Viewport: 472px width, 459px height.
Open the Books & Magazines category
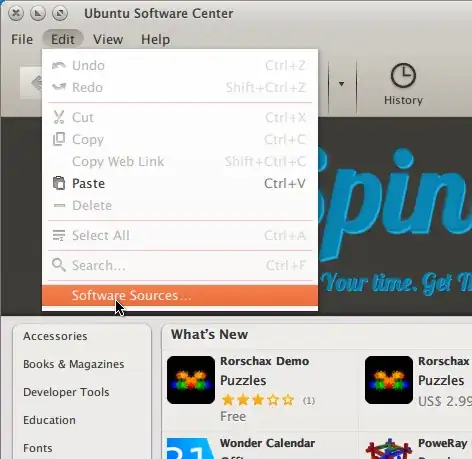[x=74, y=364]
